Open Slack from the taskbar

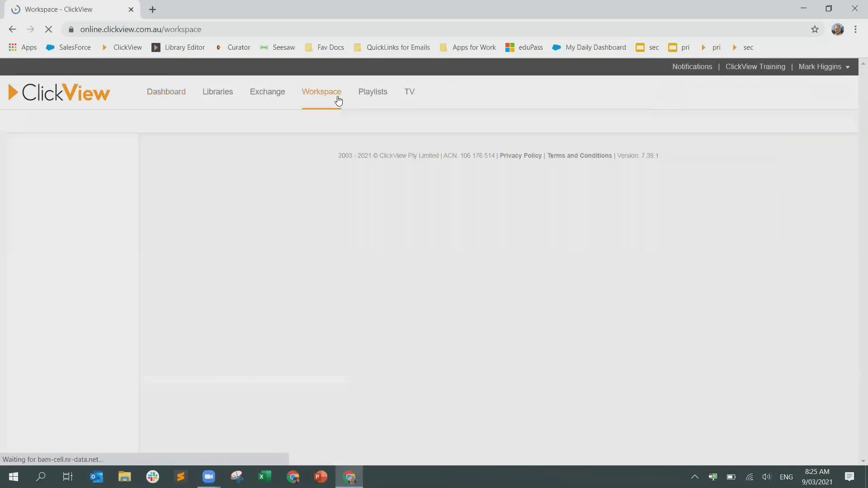coord(152,477)
